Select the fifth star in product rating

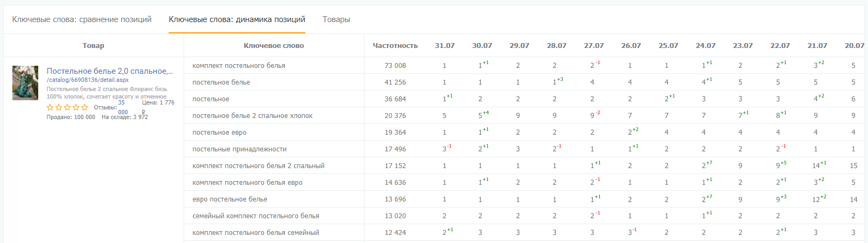85,107
